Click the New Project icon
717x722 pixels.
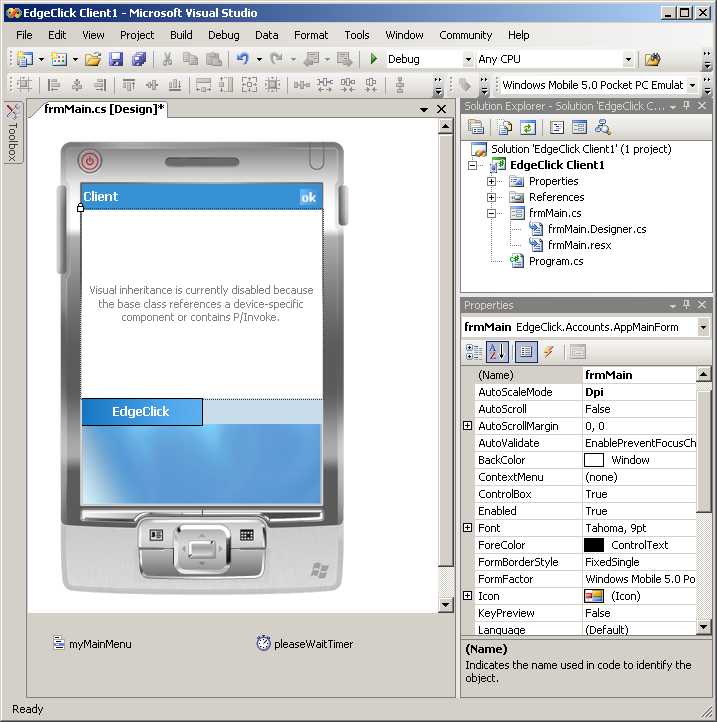25,59
